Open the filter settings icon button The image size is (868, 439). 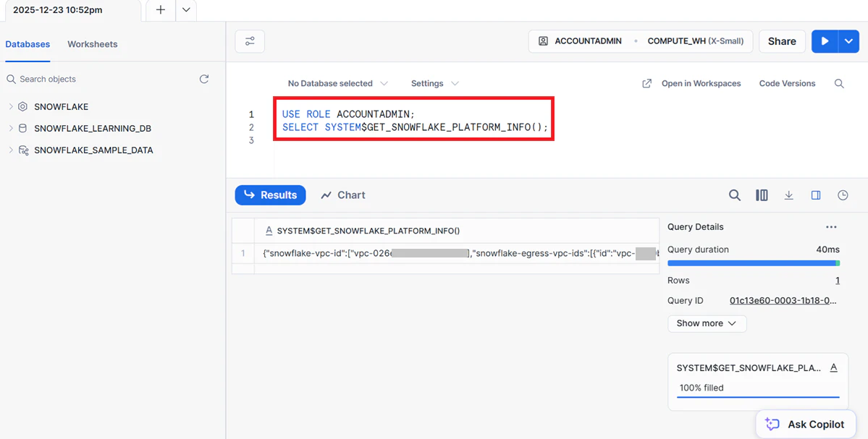[x=250, y=41]
